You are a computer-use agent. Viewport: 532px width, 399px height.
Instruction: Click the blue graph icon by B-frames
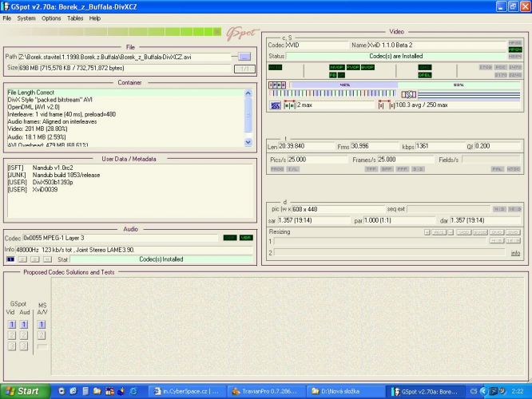click(x=275, y=105)
